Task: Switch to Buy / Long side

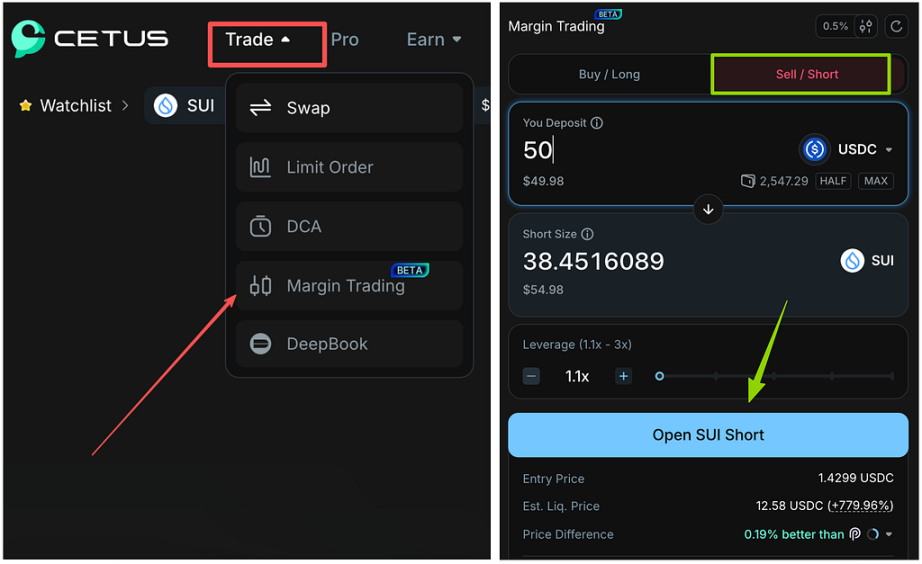Action: tap(609, 74)
